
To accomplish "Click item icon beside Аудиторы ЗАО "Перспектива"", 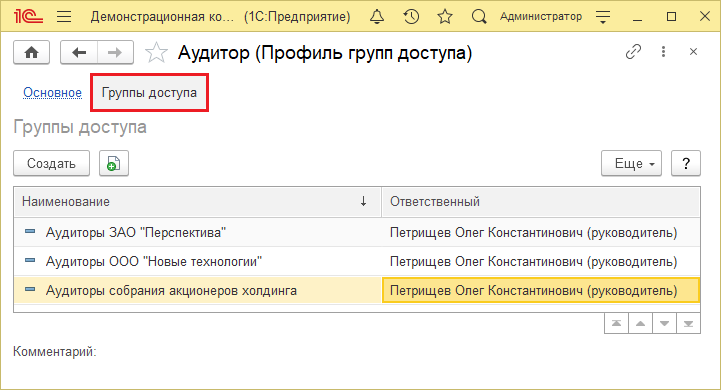I will [x=30, y=231].
